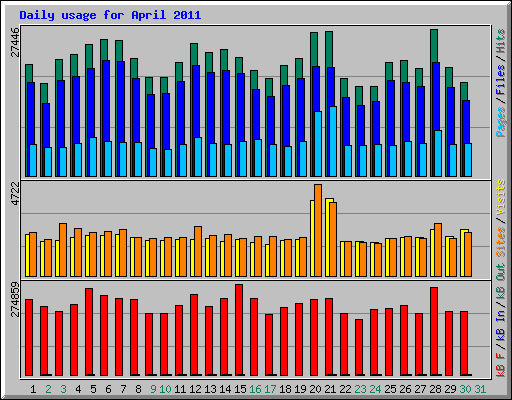The height and width of the screenshot is (400, 512).
Task: Click the red kB bar for day 15
Action: click(x=239, y=330)
